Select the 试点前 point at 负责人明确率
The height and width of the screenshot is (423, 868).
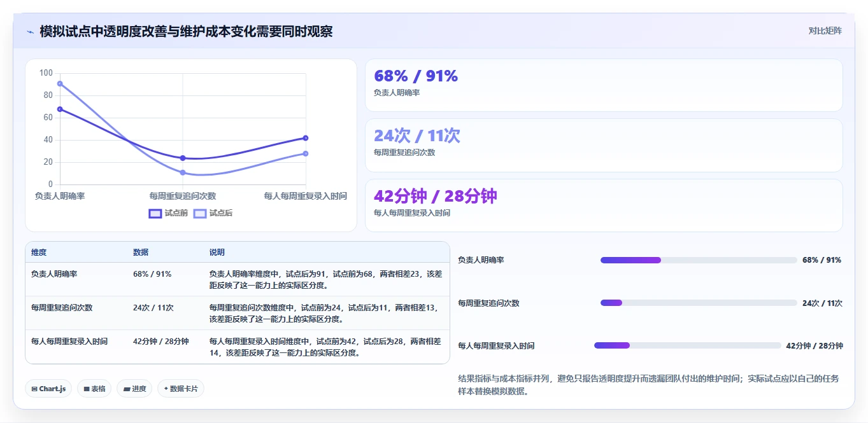coord(60,109)
